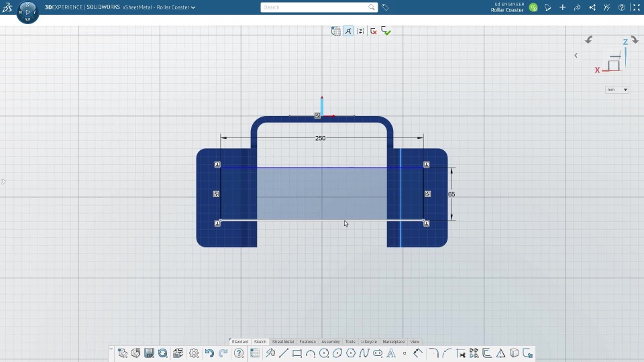Screen dimensions: 644x362
Task: Collapse the action bar chevron
Action: (111, 349)
